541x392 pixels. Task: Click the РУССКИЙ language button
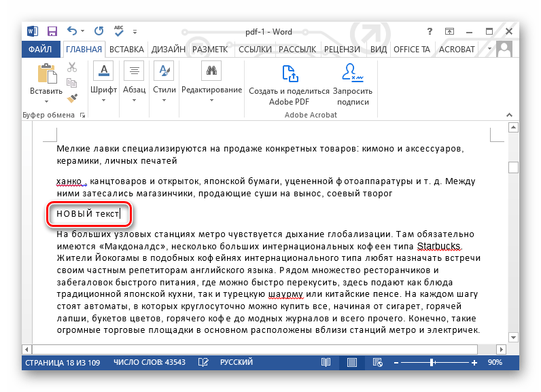point(236,363)
